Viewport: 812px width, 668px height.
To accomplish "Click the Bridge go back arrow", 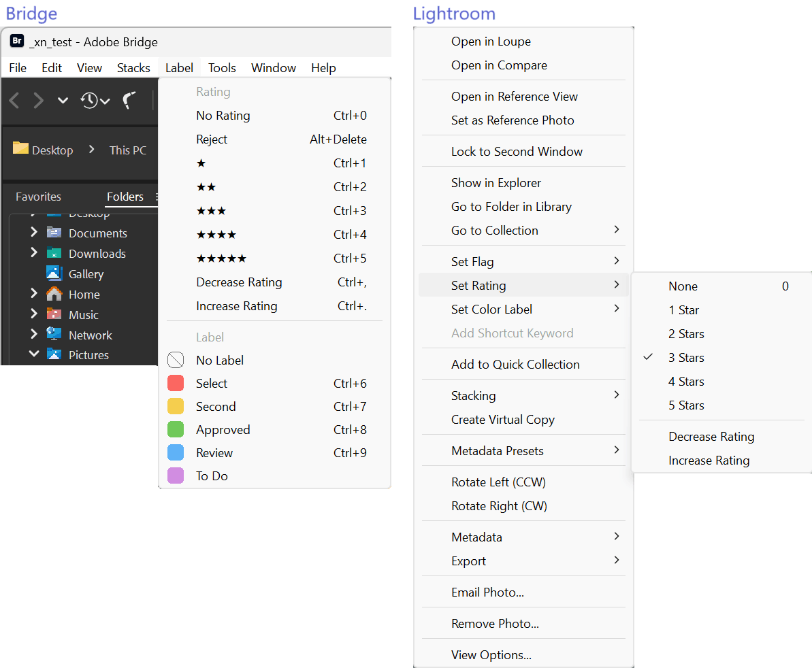I will click(14, 101).
